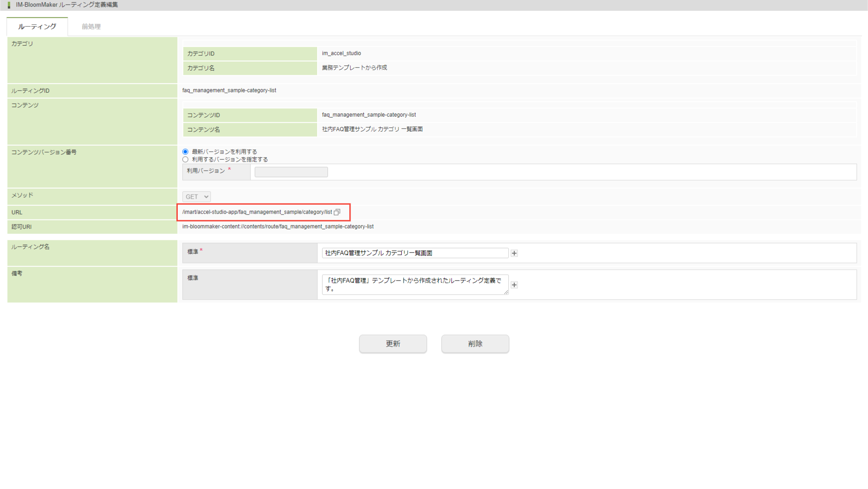Focus the 利用バージョン input field

click(x=291, y=172)
